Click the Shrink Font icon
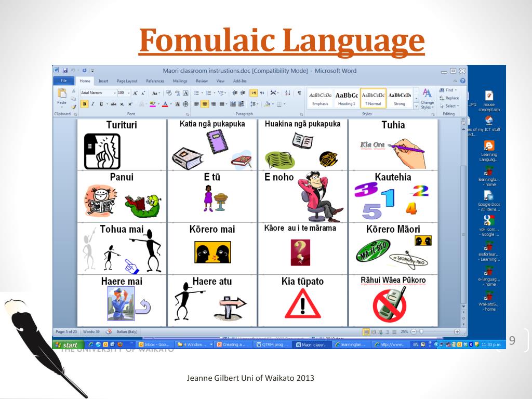The width and height of the screenshot is (532, 399). 143,92
